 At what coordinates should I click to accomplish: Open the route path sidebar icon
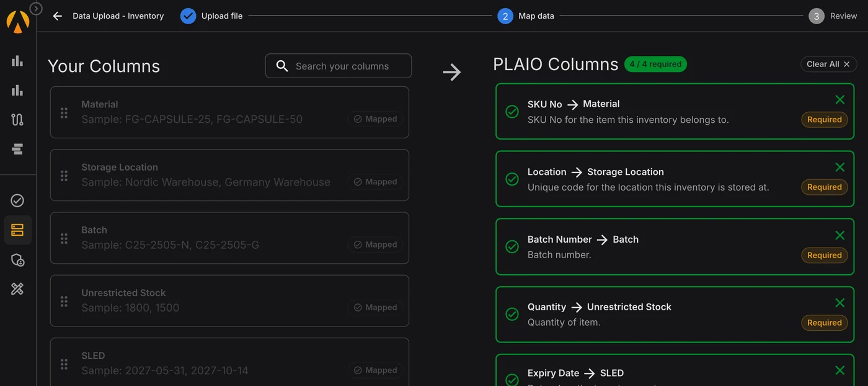coord(17,120)
